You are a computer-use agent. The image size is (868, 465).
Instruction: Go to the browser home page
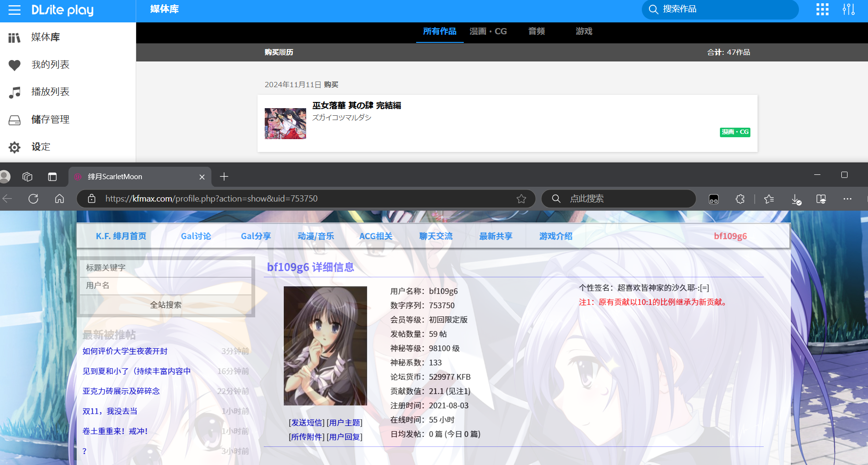tap(60, 199)
